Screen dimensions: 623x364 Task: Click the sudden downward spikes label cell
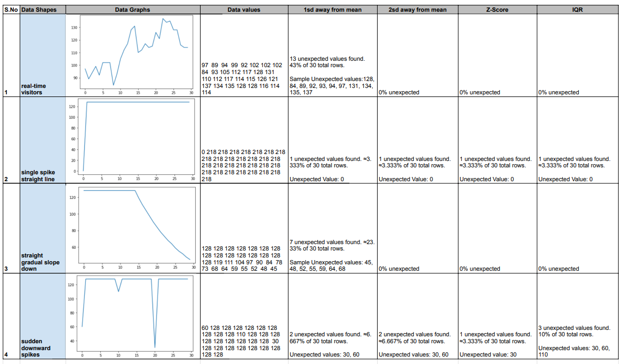click(43, 316)
